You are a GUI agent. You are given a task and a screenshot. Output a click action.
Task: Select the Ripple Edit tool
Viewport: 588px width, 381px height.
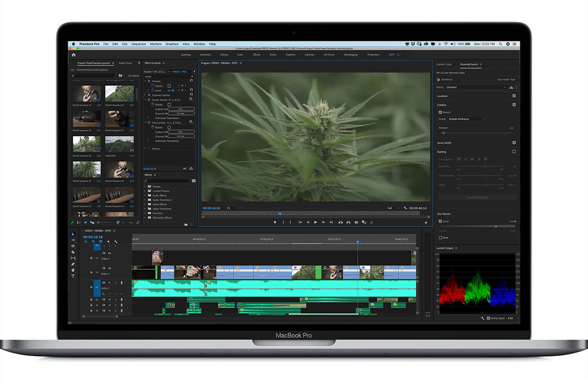pyautogui.click(x=73, y=246)
